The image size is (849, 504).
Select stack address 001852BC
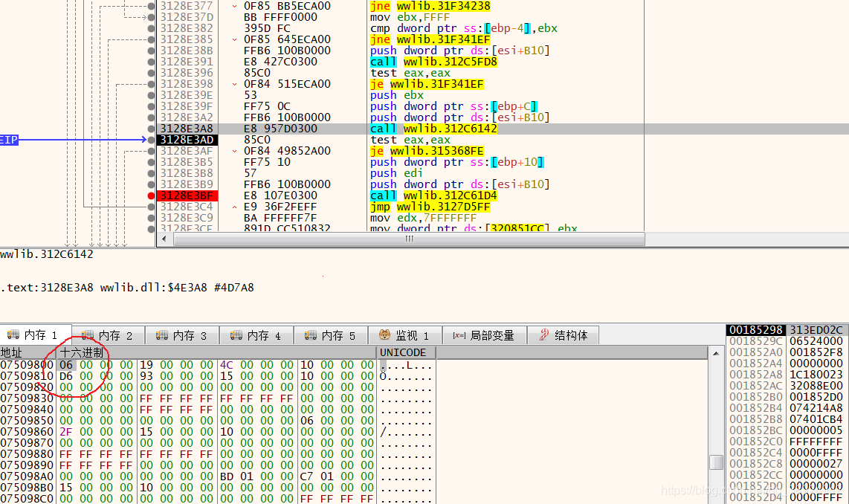click(x=756, y=430)
